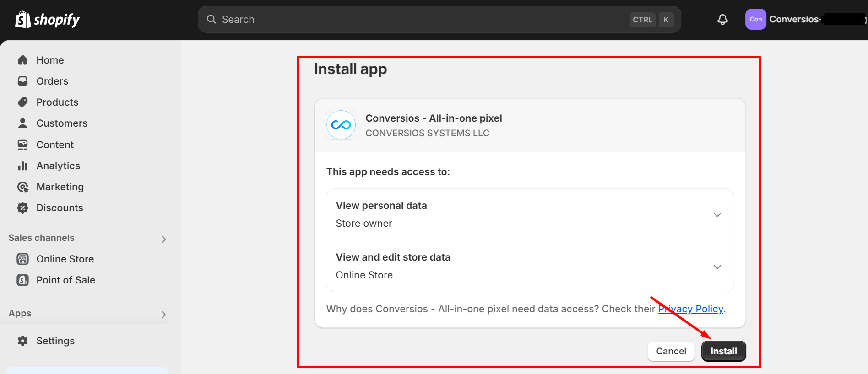Open Discounts section
Image resolution: width=868 pixels, height=374 pixels.
pos(60,208)
